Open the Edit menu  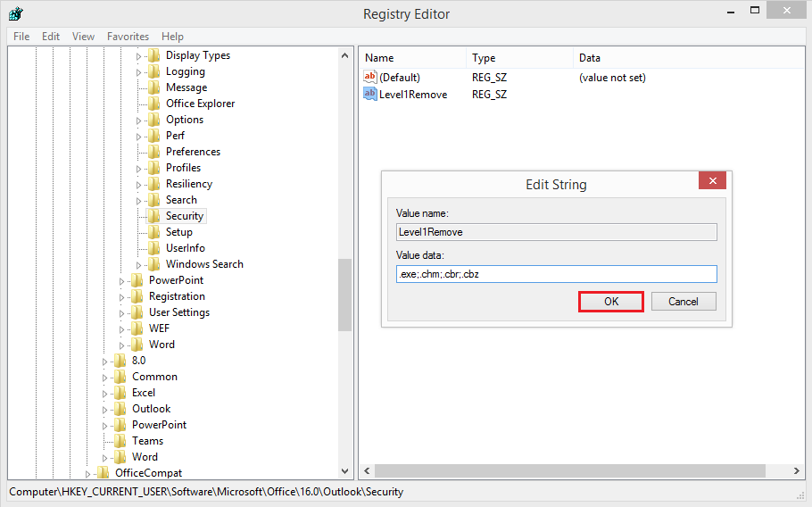(51, 37)
